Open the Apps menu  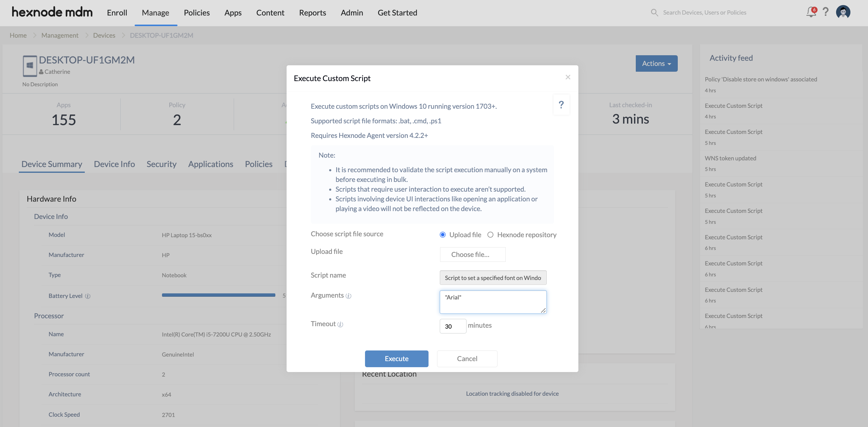[233, 12]
